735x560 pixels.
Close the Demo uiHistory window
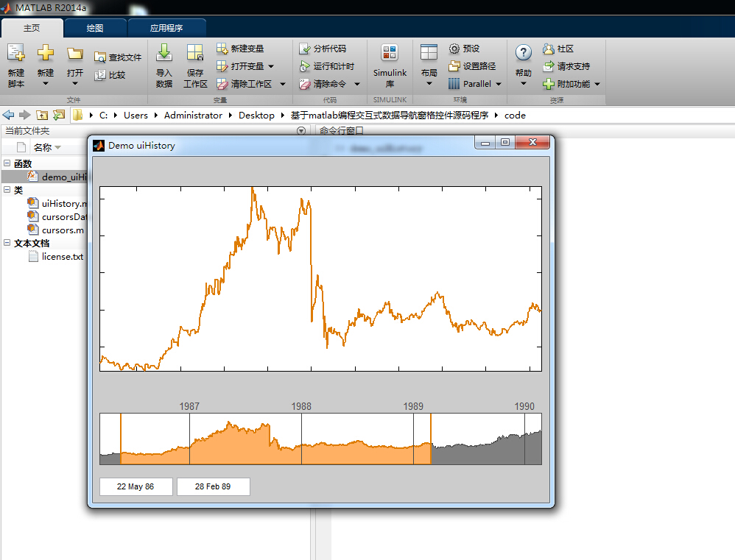[532, 142]
